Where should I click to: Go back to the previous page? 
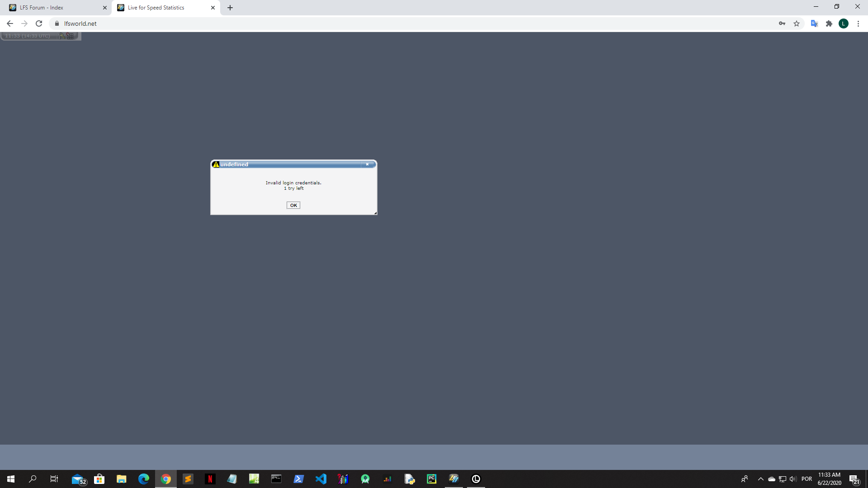pyautogui.click(x=10, y=23)
